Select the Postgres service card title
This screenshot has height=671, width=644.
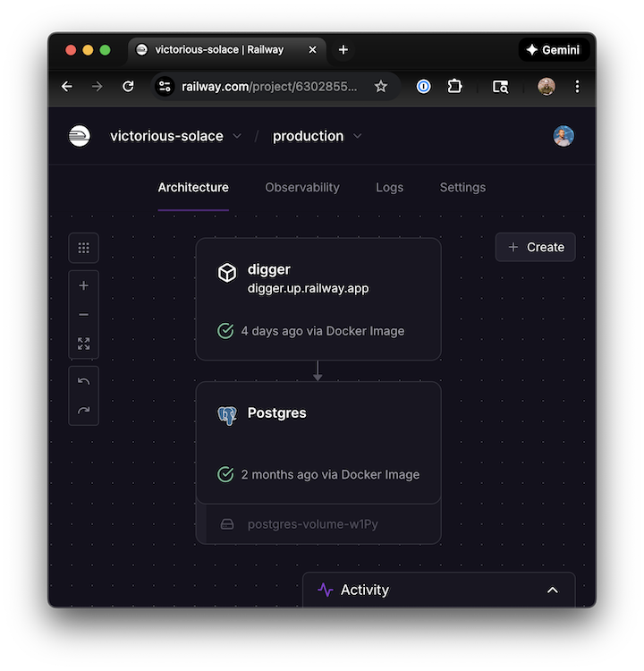coord(277,413)
